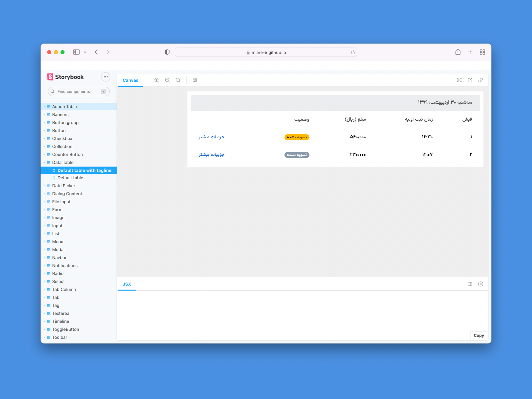Open the Timeline component
The image size is (532, 399).
(x=79, y=321)
